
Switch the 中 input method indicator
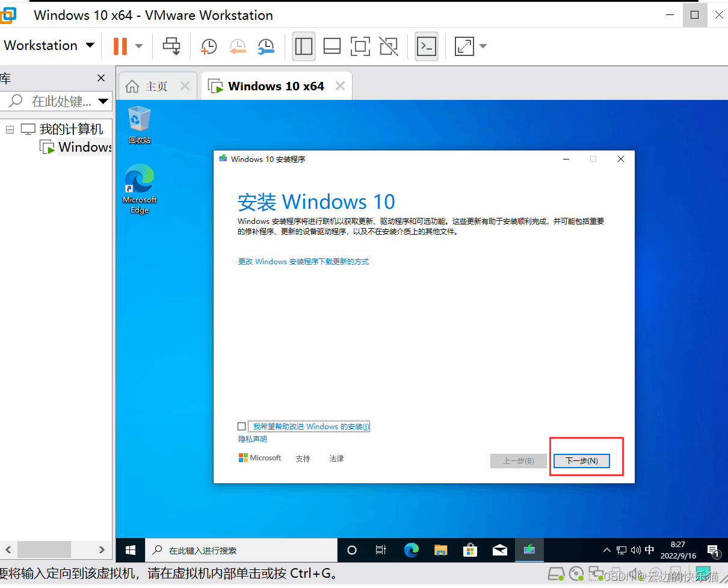pos(650,550)
